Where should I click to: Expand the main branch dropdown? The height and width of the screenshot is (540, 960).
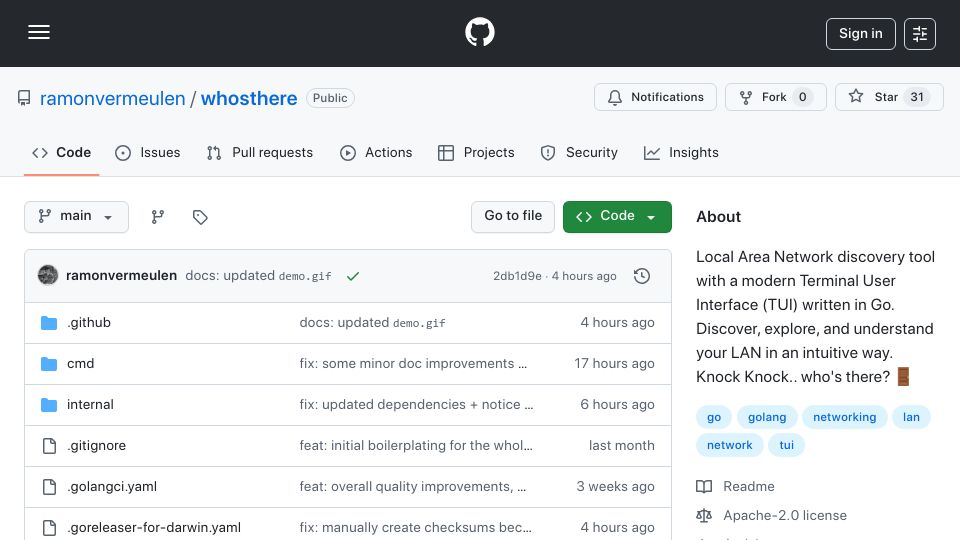77,217
